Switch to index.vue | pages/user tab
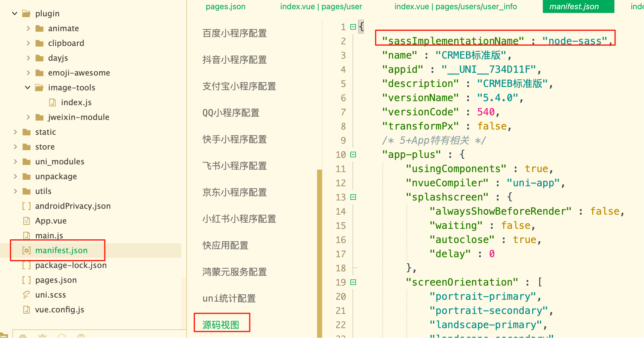The image size is (644, 338). (321, 6)
